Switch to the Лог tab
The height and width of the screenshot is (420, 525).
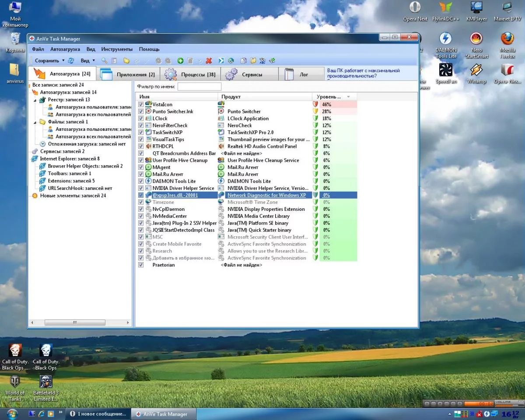(x=301, y=74)
